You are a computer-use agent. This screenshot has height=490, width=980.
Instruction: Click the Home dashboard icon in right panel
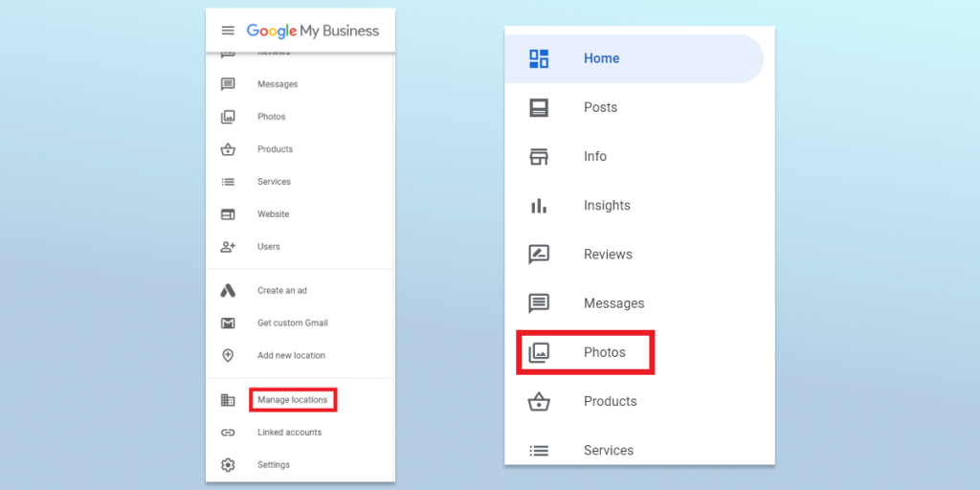click(539, 58)
